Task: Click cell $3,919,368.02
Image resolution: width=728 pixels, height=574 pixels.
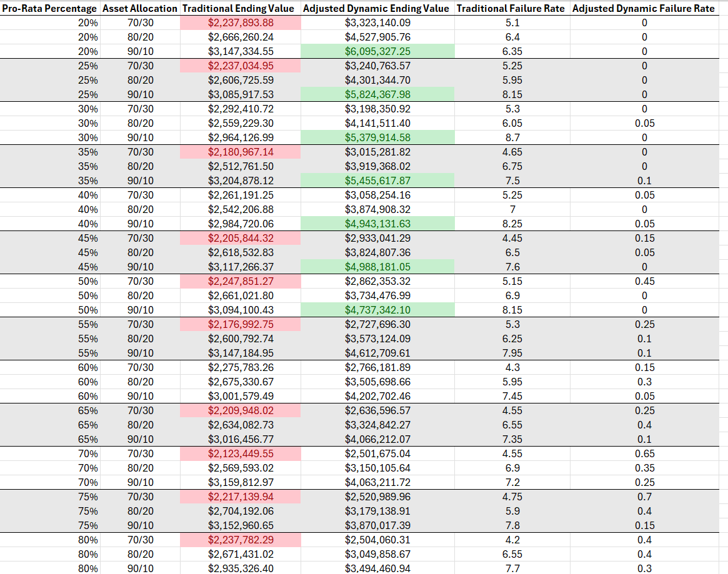Action: pyautogui.click(x=377, y=167)
